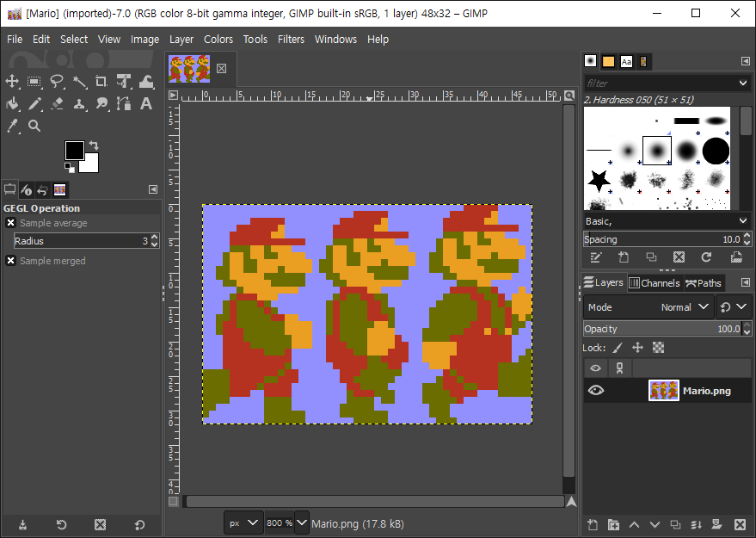
Task: Open the Document History tab
Action: (x=643, y=61)
